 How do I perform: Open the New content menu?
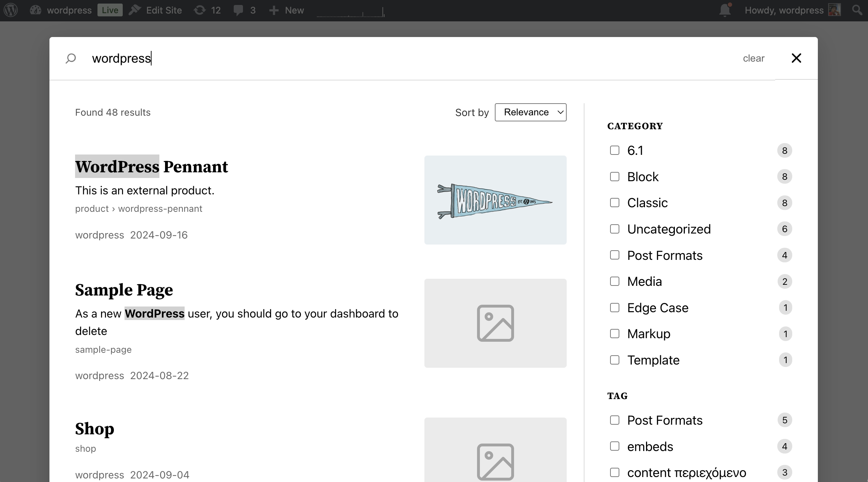pos(286,10)
